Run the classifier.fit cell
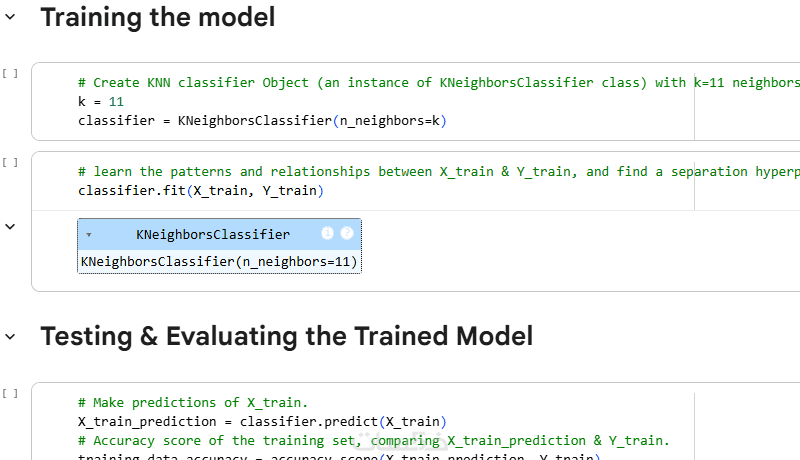800x460 pixels. 10,162
